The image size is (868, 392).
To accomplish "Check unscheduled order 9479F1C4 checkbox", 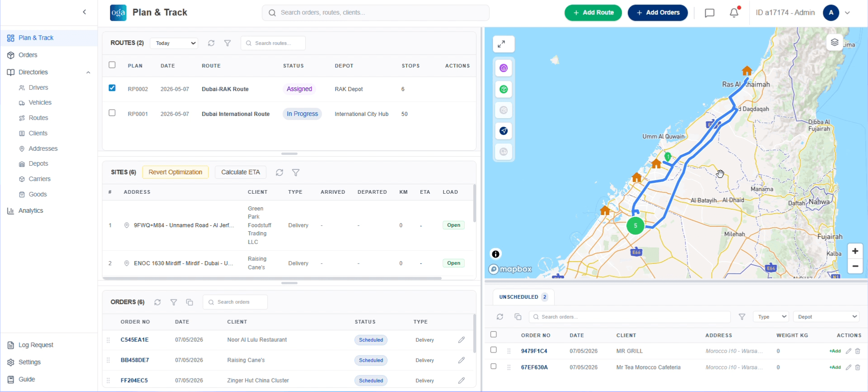I will point(494,350).
